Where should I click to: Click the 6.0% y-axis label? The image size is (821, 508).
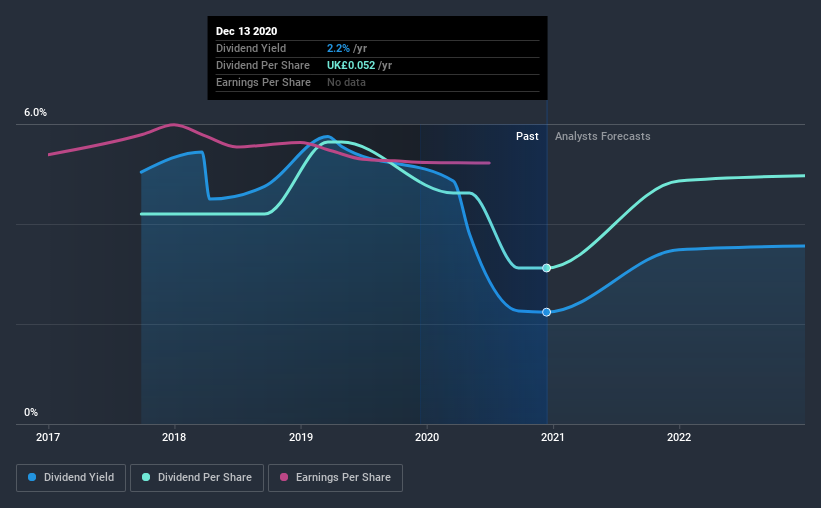pos(36,113)
